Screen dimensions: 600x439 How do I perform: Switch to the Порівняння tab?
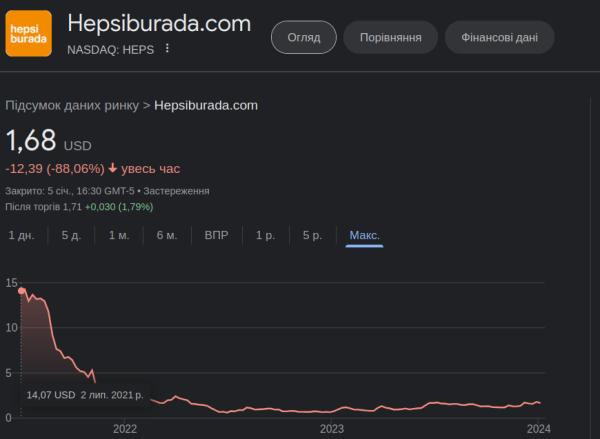coord(390,38)
